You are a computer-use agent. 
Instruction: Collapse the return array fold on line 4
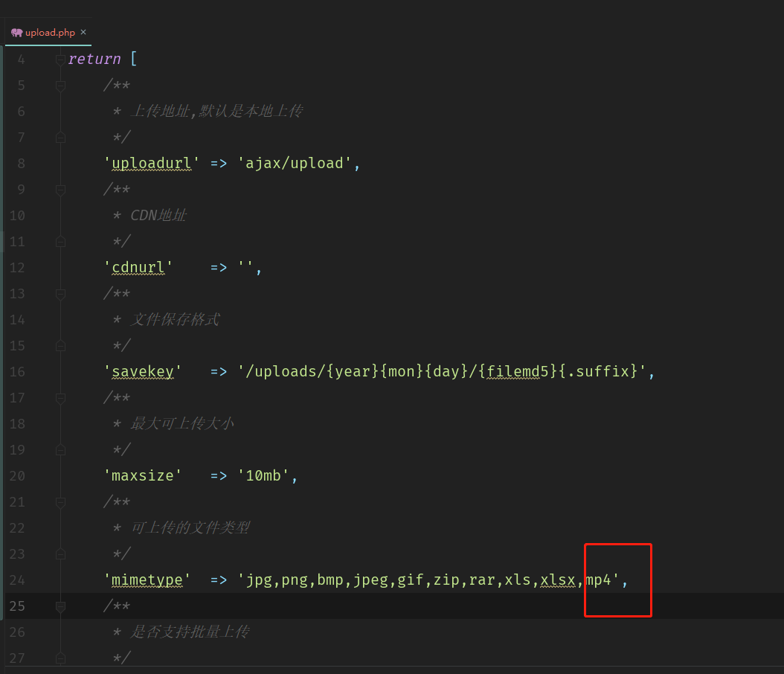coord(60,60)
